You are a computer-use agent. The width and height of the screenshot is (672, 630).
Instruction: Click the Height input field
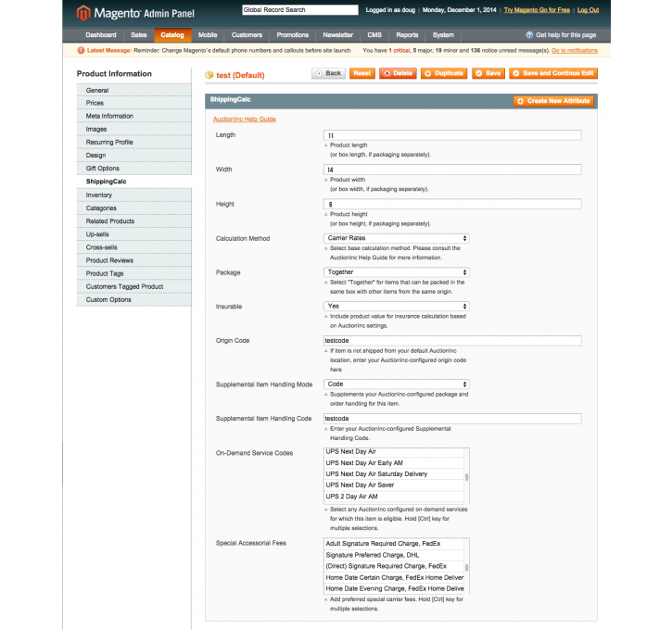tap(452, 205)
